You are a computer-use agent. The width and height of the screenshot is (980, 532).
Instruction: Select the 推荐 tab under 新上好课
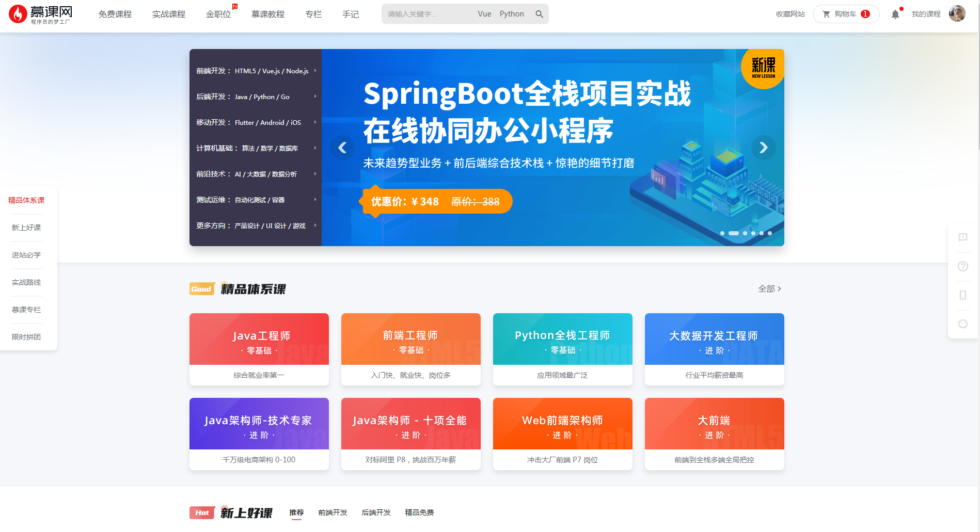tap(296, 512)
